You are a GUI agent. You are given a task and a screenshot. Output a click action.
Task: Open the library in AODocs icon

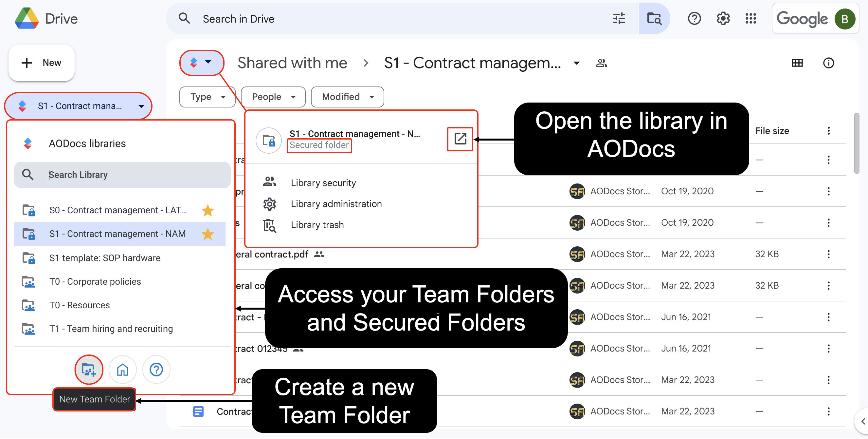(x=460, y=139)
